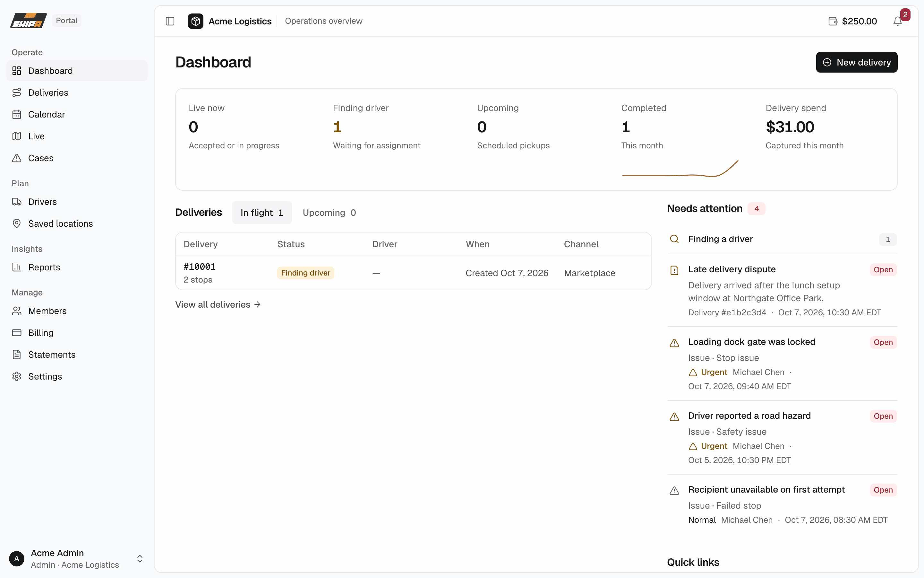Open the notifications bell
Image resolution: width=924 pixels, height=578 pixels.
click(x=898, y=21)
